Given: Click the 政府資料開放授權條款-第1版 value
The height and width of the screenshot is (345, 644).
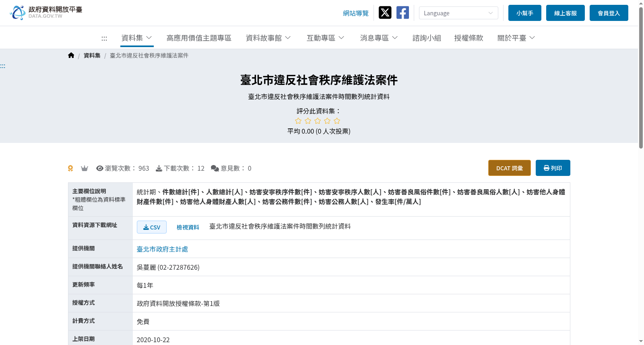Looking at the screenshot, I should tap(178, 304).
